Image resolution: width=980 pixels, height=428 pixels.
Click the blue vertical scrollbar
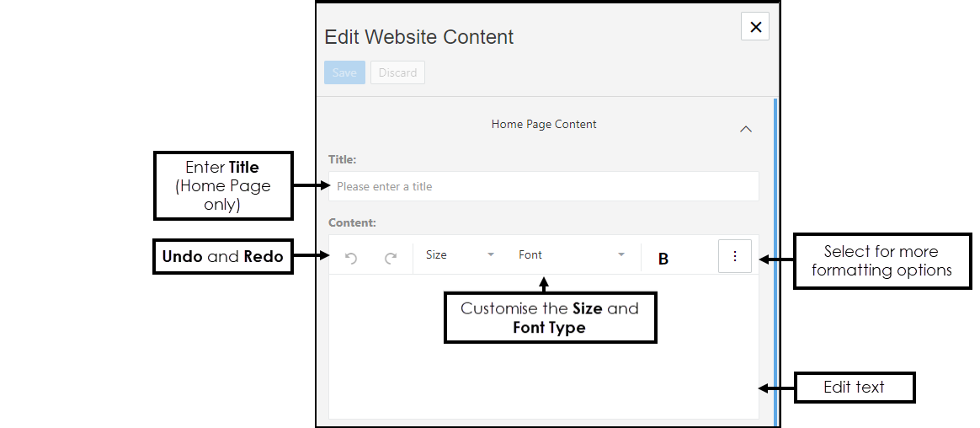click(x=775, y=261)
